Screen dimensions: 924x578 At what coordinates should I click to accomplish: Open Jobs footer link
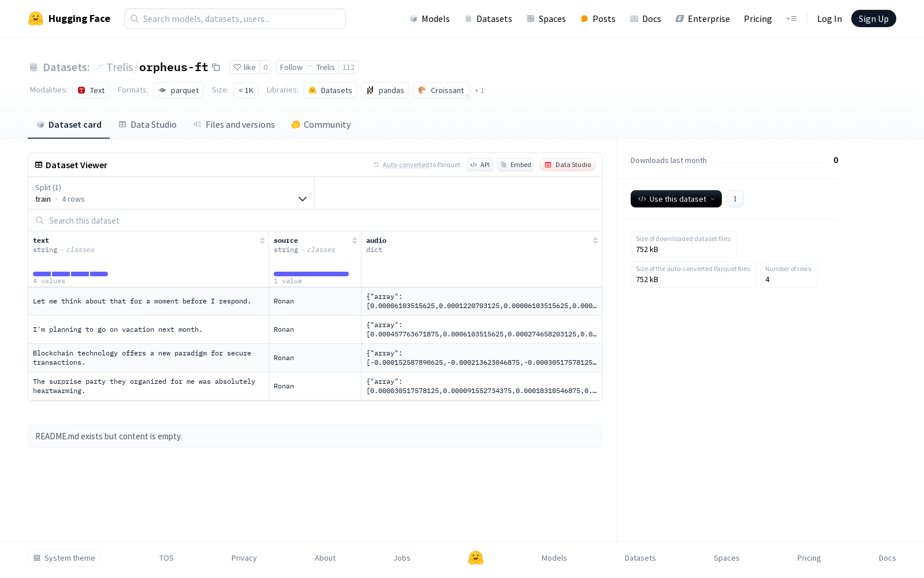click(x=402, y=558)
